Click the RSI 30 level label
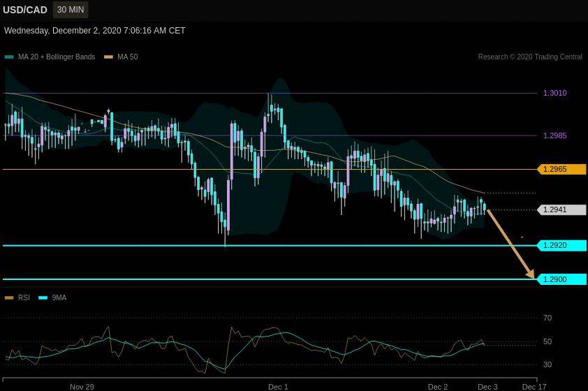588x391 pixels. click(x=547, y=364)
